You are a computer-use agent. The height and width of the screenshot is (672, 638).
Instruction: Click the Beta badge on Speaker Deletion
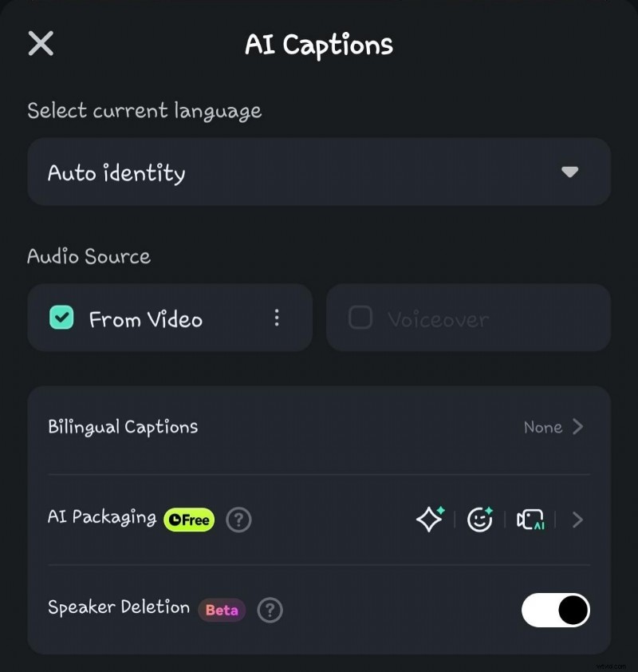click(221, 610)
